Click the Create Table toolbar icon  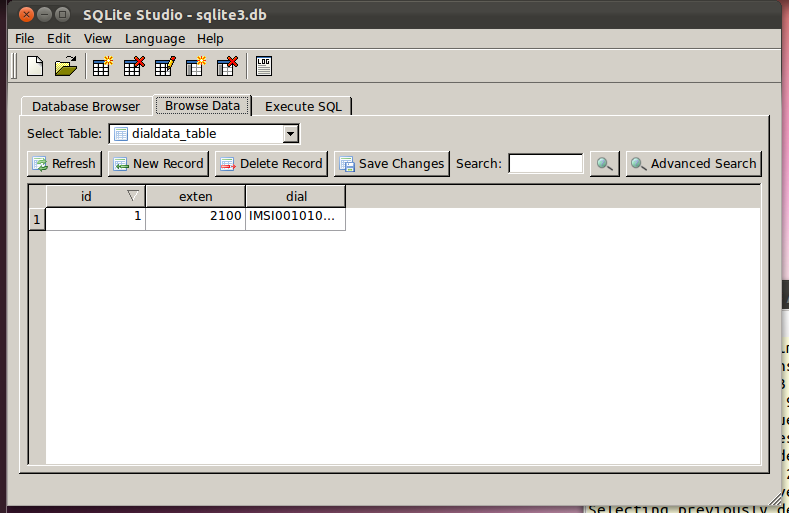[102, 67]
